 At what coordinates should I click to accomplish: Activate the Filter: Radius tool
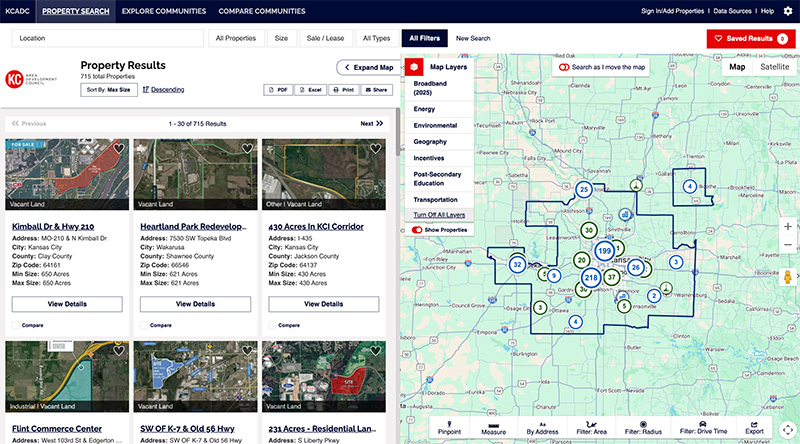(x=643, y=428)
